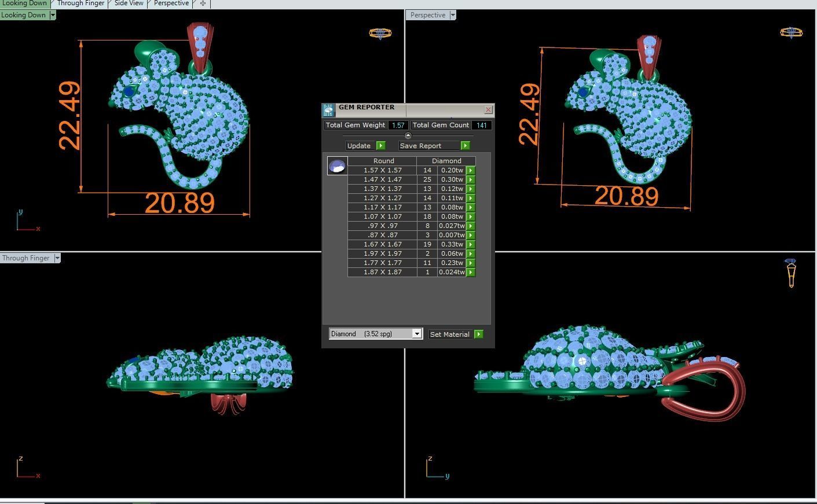The width and height of the screenshot is (817, 504).
Task: Switch to the Perspective tab
Action: [171, 3]
